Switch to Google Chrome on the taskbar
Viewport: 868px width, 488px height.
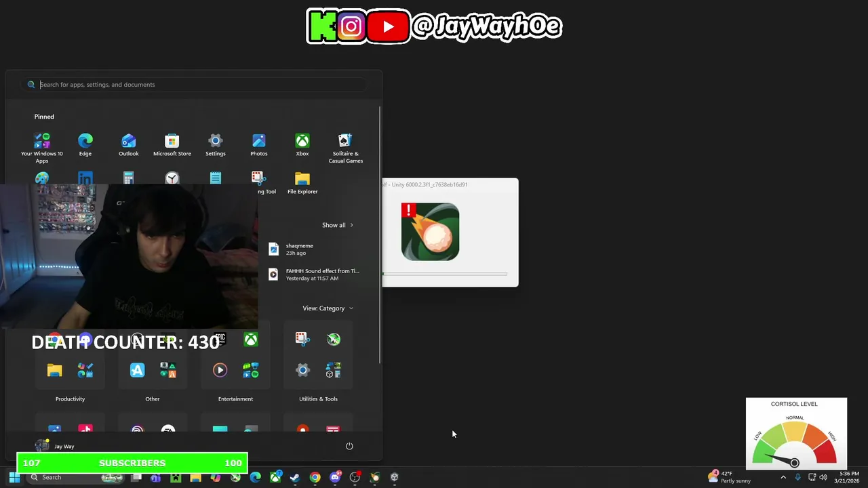(x=315, y=477)
